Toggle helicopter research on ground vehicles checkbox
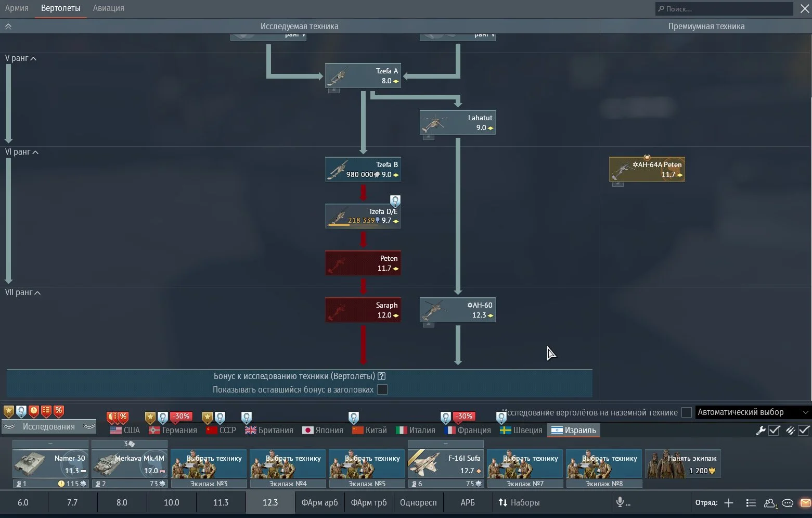812x518 pixels. pos(687,412)
